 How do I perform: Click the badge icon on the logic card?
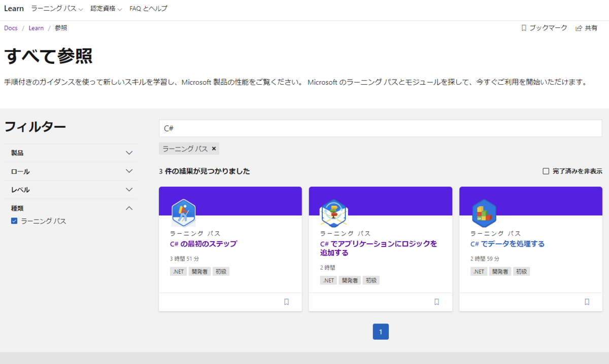point(333,212)
